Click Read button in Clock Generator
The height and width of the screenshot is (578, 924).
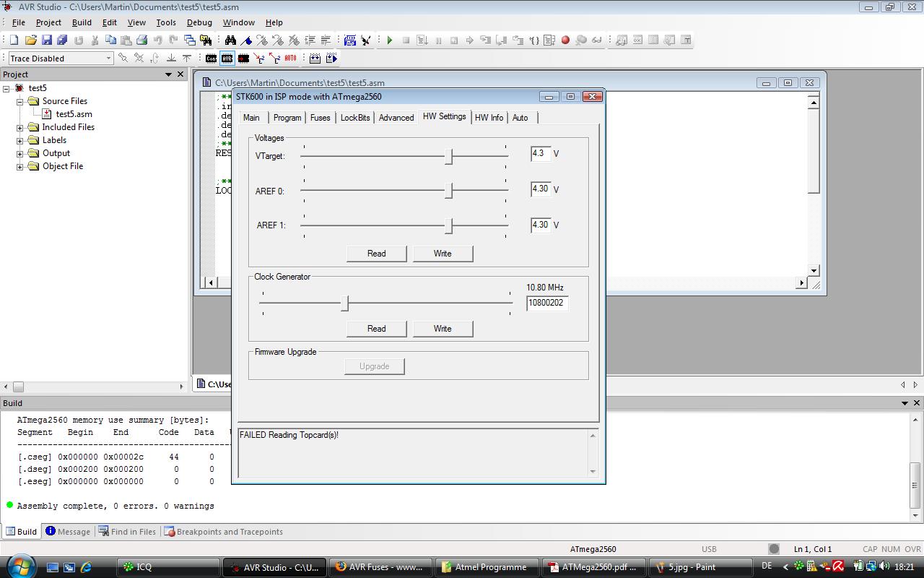coord(376,329)
